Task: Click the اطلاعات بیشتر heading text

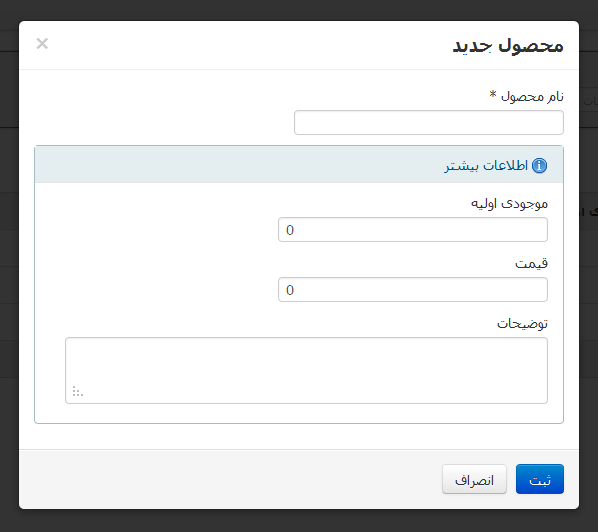Action: click(x=486, y=166)
